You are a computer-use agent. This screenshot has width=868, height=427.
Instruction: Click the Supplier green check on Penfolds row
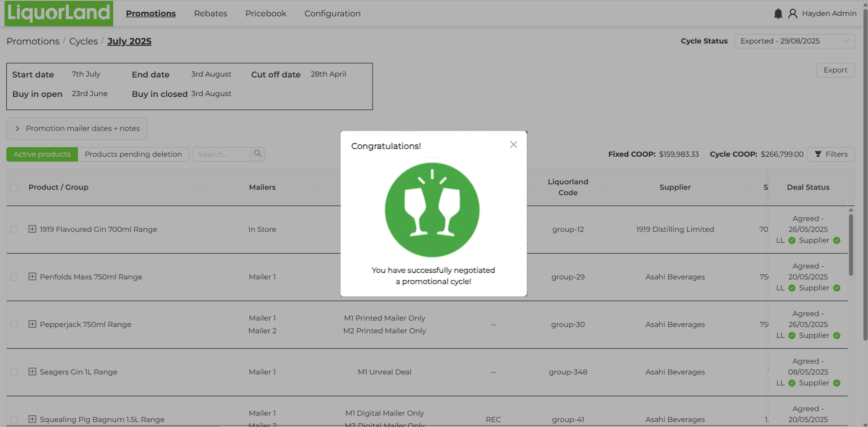(837, 288)
